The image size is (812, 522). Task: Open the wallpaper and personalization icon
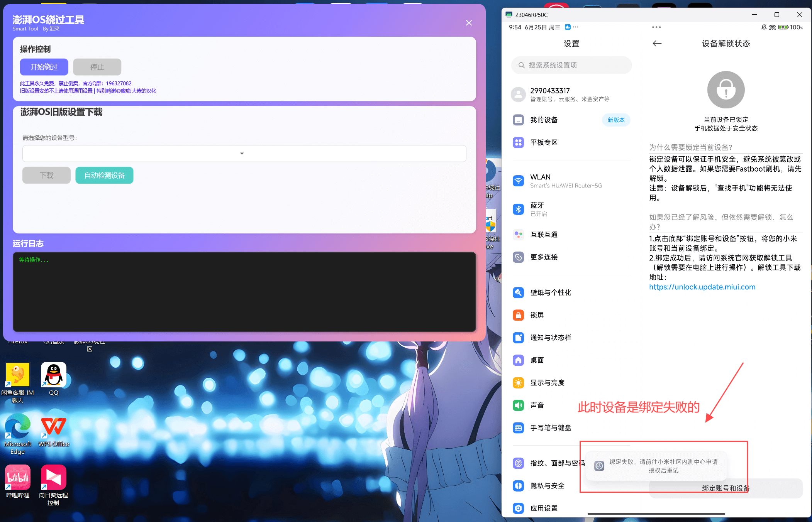coord(518,292)
